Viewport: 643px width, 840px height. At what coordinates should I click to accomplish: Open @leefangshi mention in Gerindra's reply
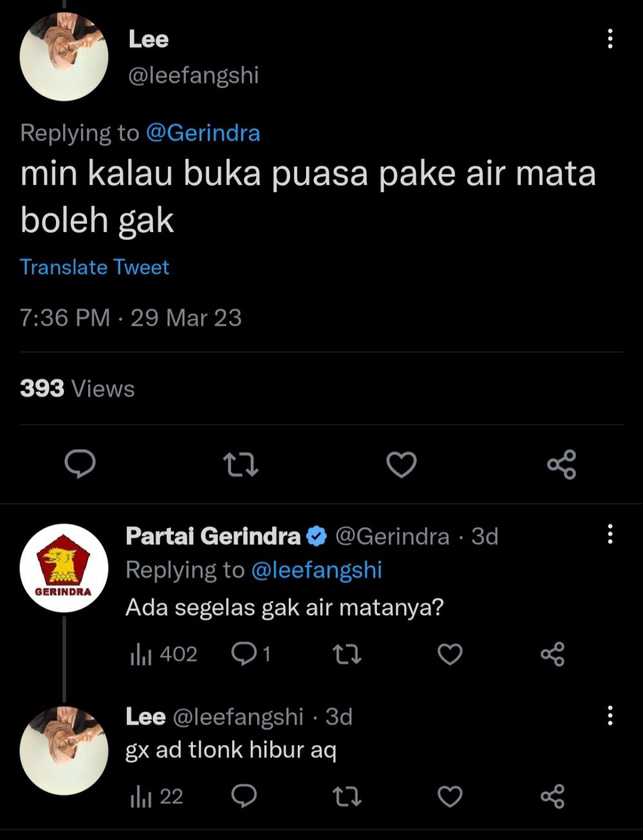316,570
